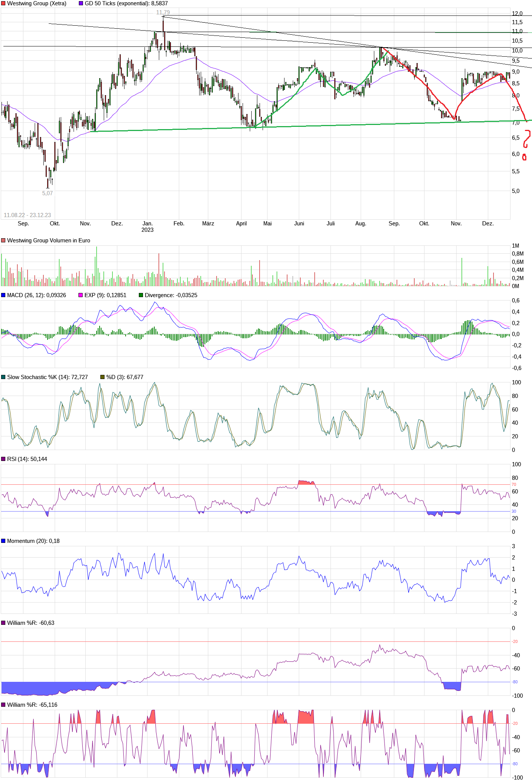
Task: Click the 5,5 price axis label
Action: [516, 171]
